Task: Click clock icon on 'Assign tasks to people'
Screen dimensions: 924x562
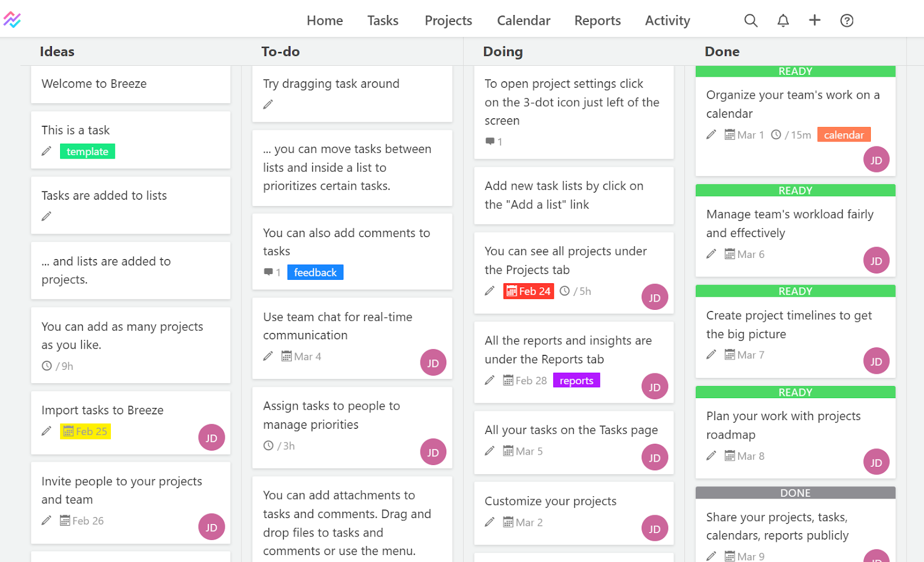Action: [269, 445]
